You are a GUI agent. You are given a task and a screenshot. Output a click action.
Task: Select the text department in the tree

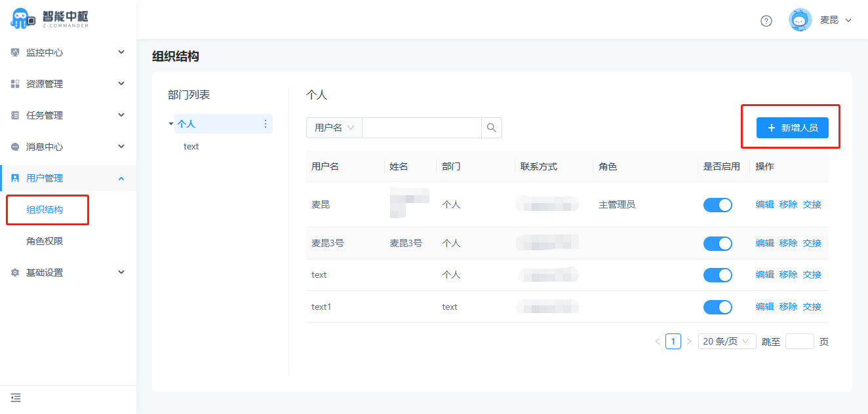coord(191,147)
